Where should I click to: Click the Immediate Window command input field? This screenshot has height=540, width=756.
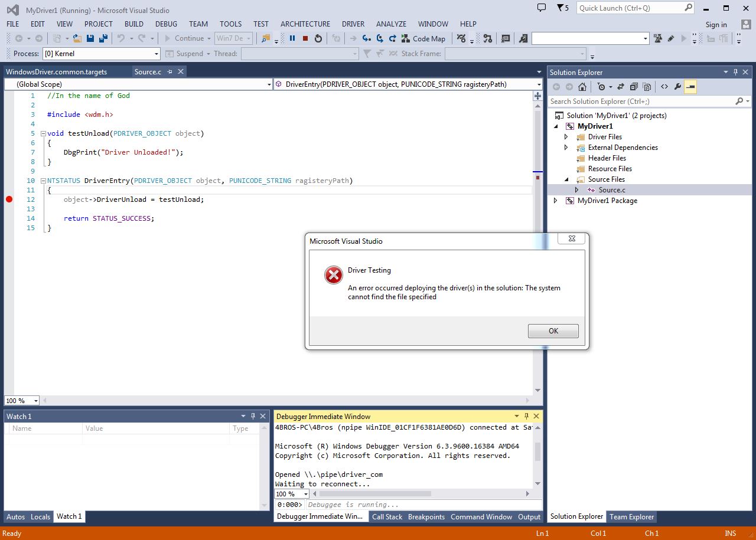[423, 505]
